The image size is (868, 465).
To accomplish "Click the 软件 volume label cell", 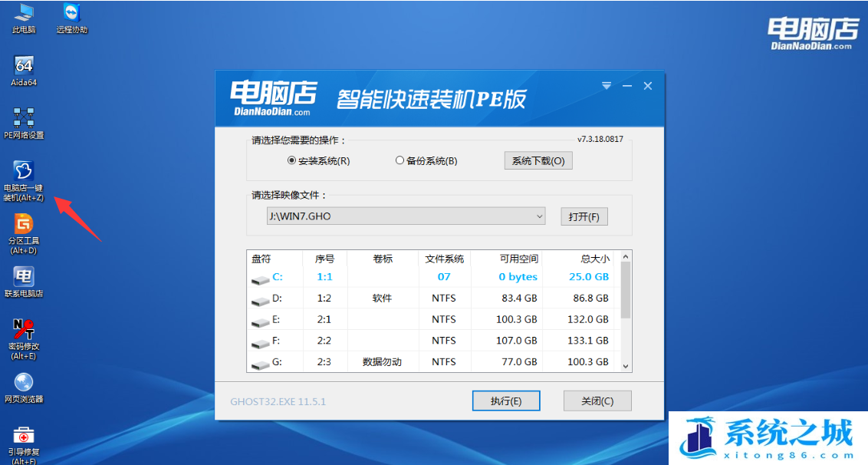I will 382,298.
